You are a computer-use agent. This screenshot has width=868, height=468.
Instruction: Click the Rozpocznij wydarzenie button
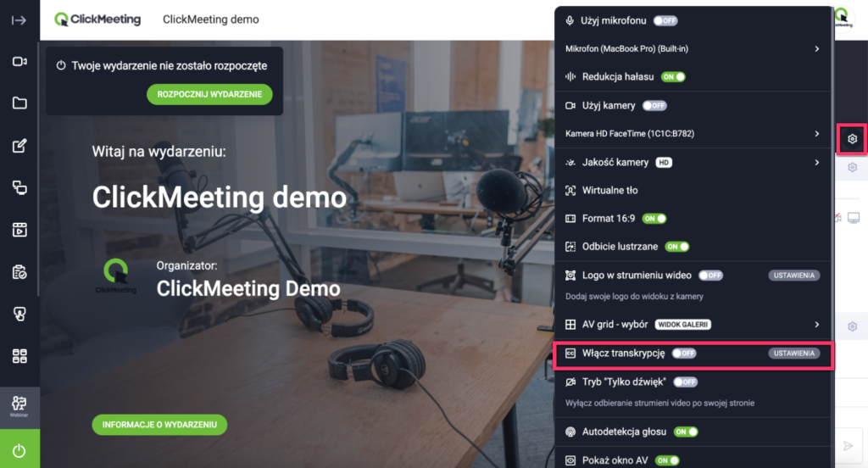pos(209,94)
